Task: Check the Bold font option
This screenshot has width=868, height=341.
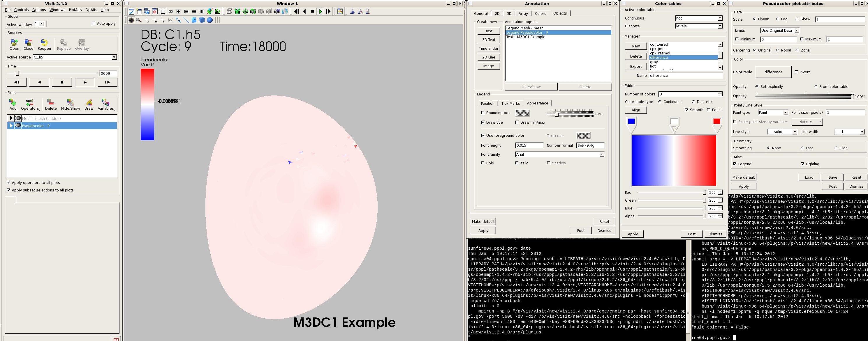Action: pos(483,163)
